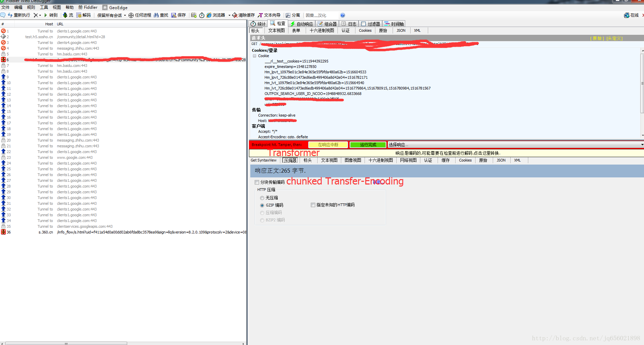Open the Choose Response (选择响应) dropdown

coord(515,145)
